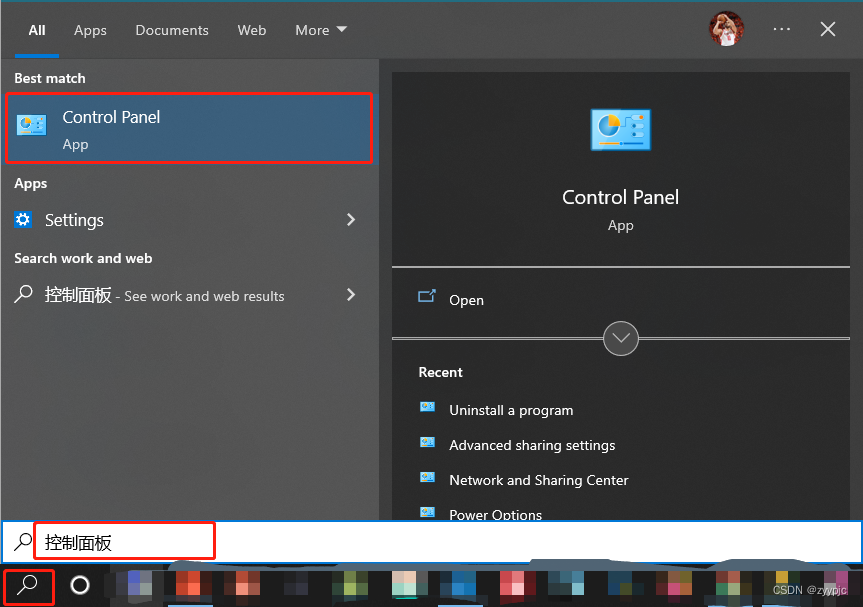Click the icon next to Uninstall a program
Screen dimensions: 863x607
[427, 407]
